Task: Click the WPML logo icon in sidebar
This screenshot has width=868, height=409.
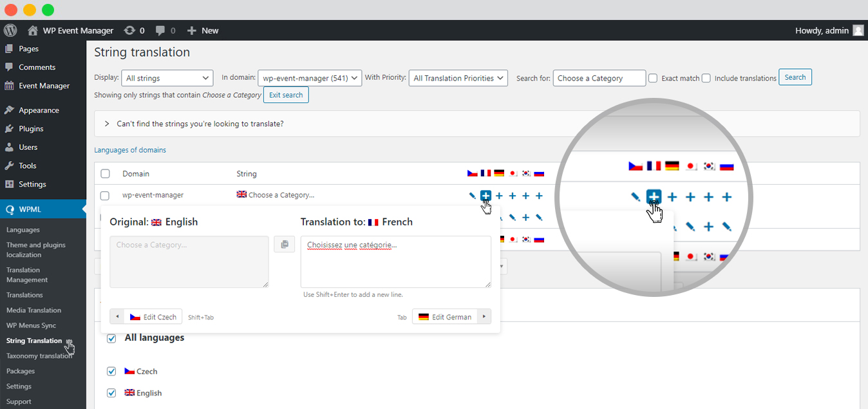Action: click(x=9, y=209)
